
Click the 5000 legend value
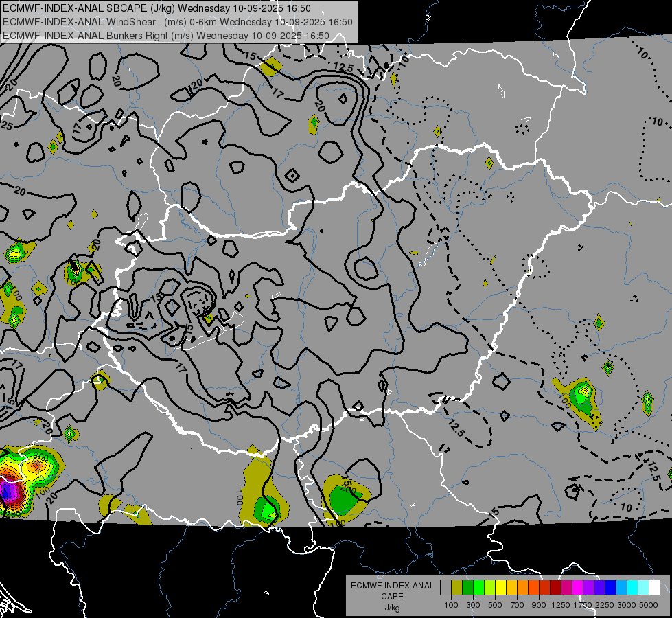649,605
